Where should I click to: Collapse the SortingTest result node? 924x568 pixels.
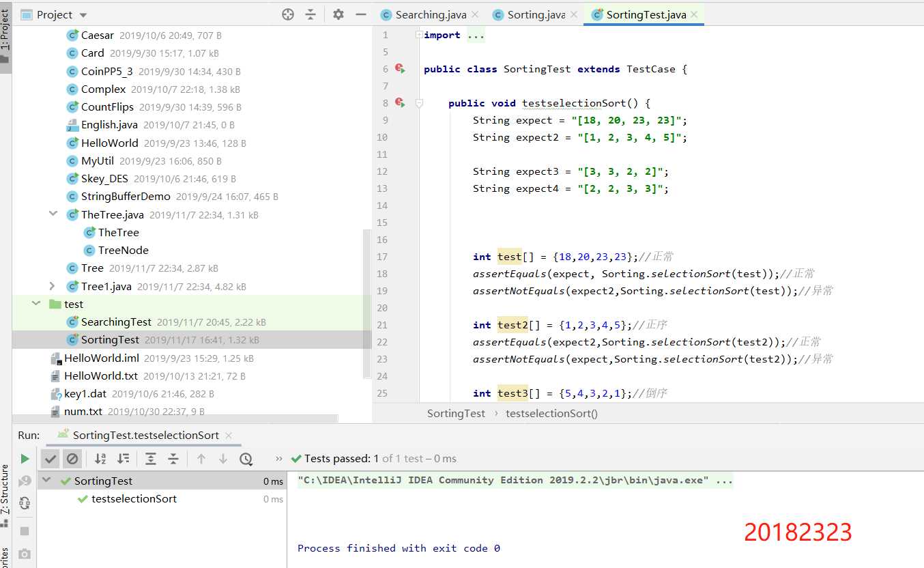point(46,481)
